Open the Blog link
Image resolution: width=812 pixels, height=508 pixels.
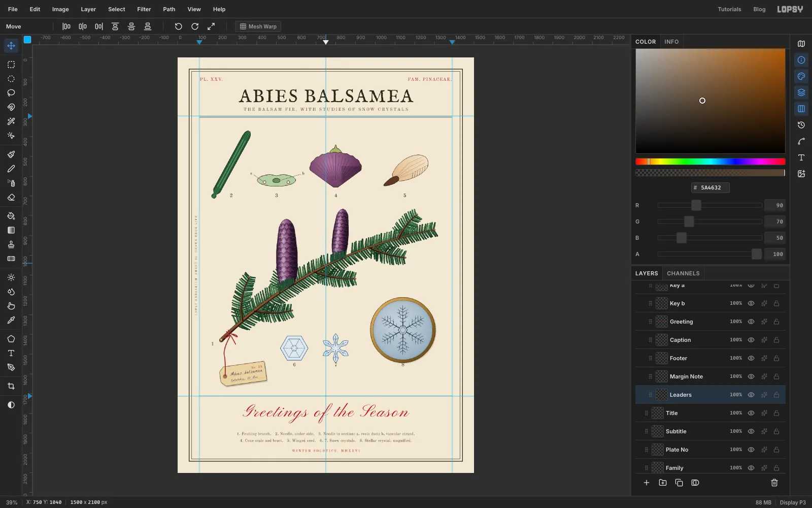pos(759,9)
